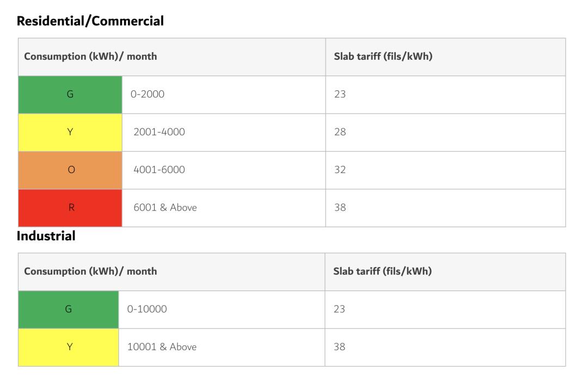
Task: Click the 0-2000 consumption range cell
Action: pos(148,95)
